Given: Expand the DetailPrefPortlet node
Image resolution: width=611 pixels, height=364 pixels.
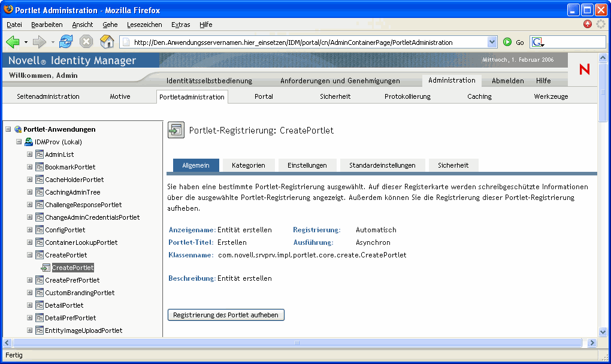Looking at the screenshot, I should click(29, 318).
